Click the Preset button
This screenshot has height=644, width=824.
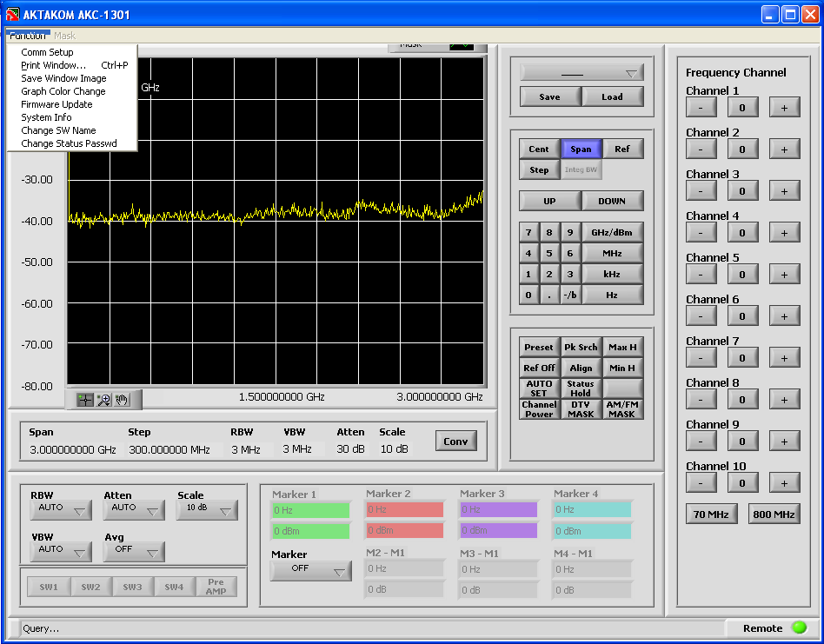(x=539, y=348)
